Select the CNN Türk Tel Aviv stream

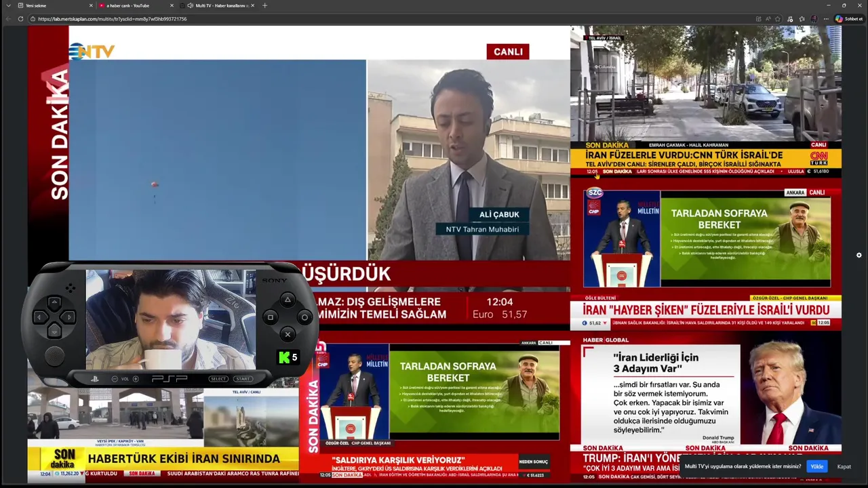706,102
